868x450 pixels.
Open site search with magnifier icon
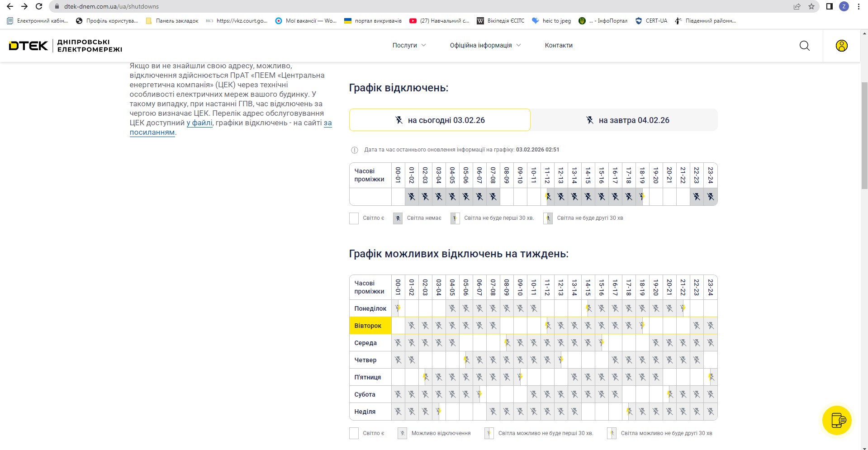point(804,46)
